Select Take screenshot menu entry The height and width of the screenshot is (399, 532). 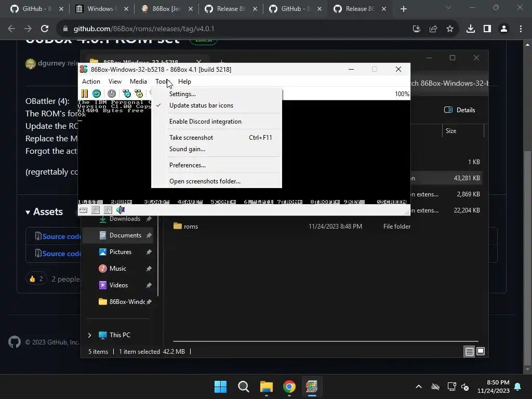217,137
